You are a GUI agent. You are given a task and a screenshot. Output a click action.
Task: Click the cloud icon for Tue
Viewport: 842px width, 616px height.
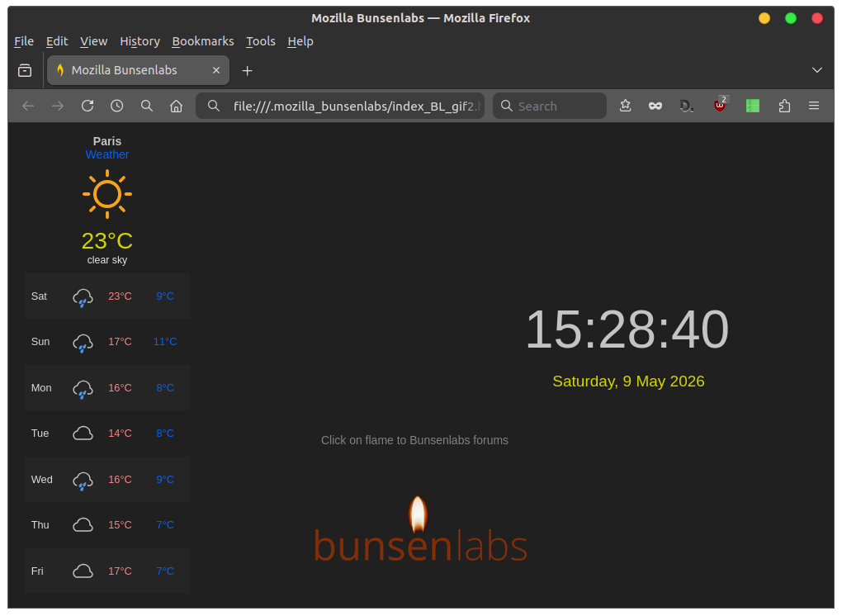(x=83, y=434)
